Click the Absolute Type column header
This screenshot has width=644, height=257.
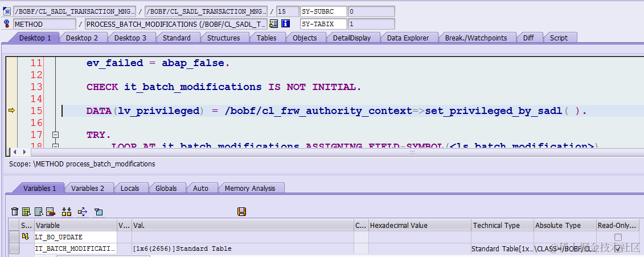565,225
